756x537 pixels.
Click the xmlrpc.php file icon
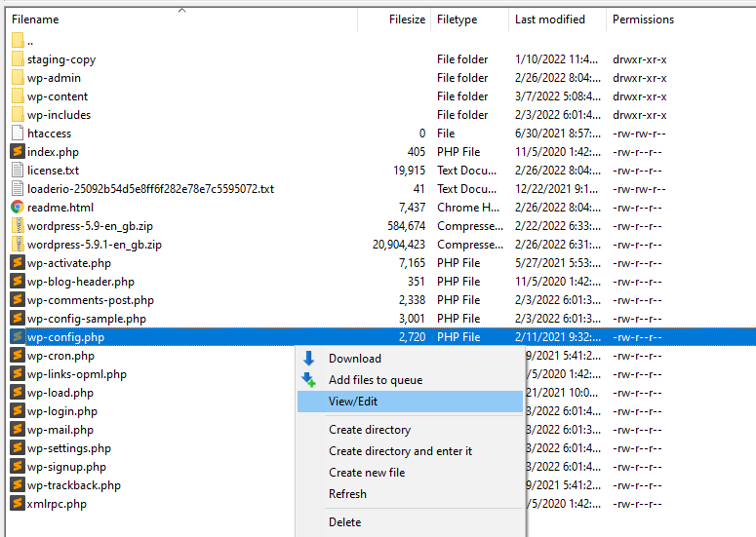18,504
